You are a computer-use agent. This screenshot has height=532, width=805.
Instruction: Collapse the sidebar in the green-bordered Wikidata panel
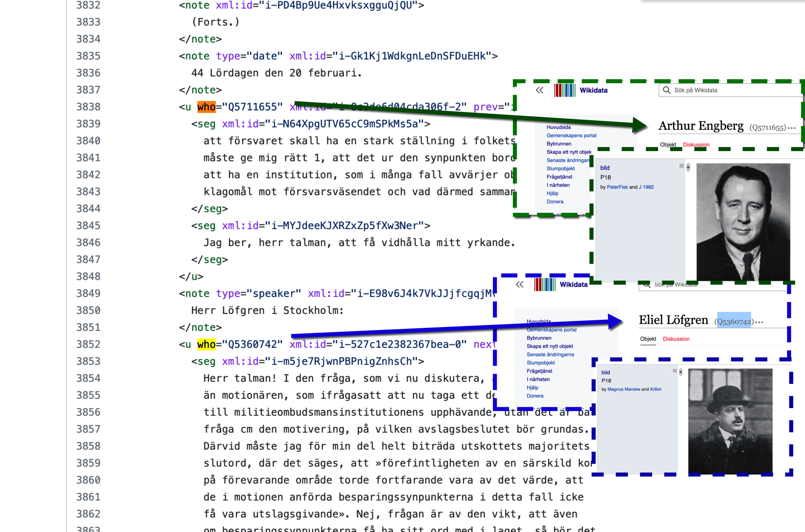[539, 90]
